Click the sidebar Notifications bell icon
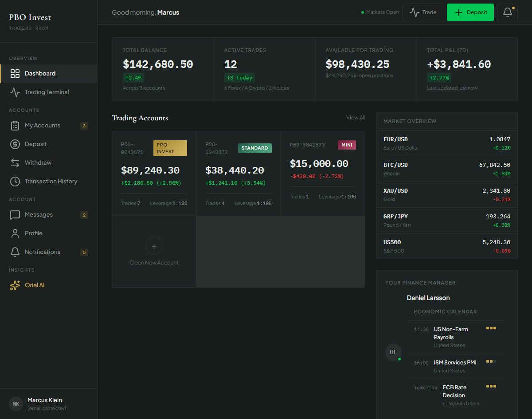 15,252
